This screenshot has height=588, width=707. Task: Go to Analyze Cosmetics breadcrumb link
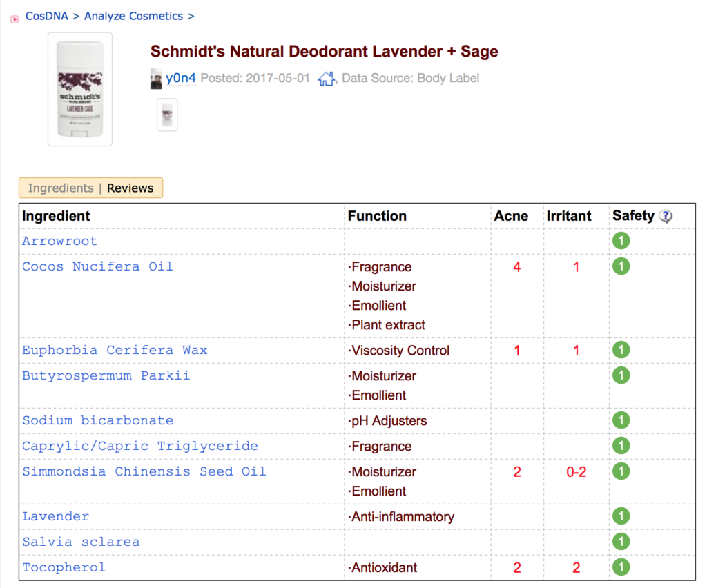(x=133, y=16)
